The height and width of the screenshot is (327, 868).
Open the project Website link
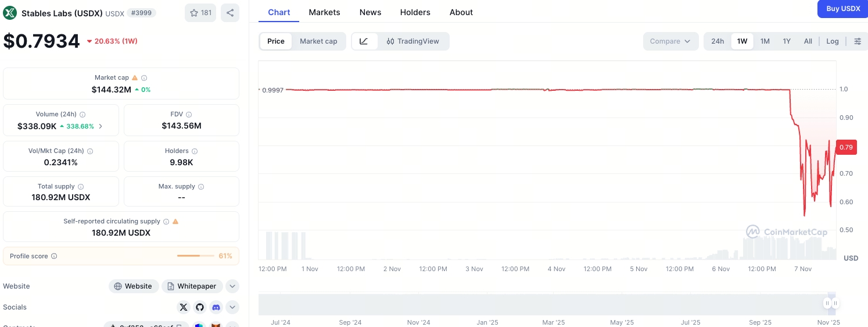click(133, 286)
